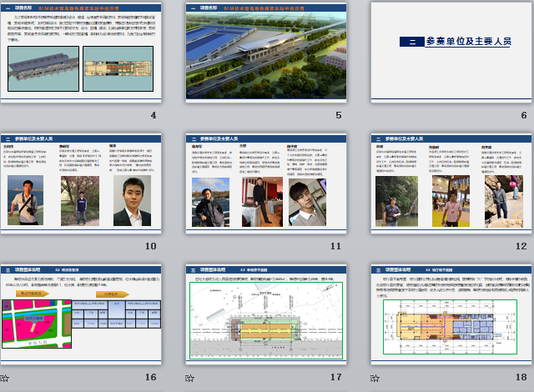Click the slide number 5 label
This screenshot has width=534, height=392.
tap(339, 115)
